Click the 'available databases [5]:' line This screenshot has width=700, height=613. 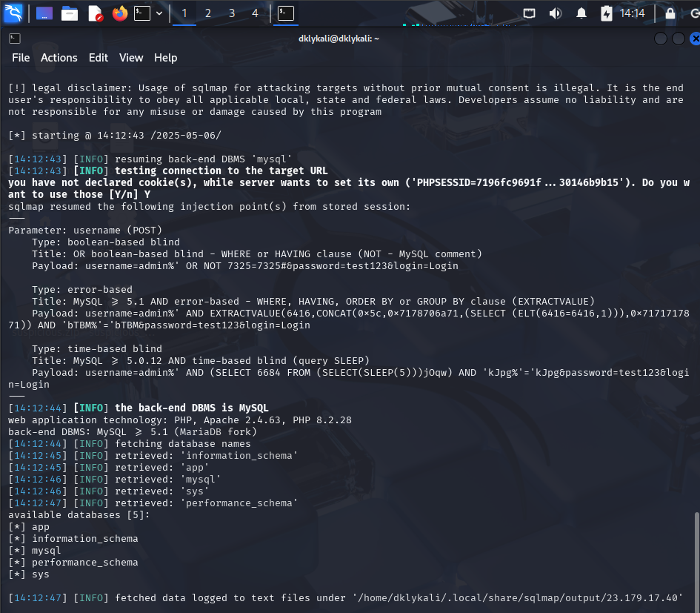(79, 515)
